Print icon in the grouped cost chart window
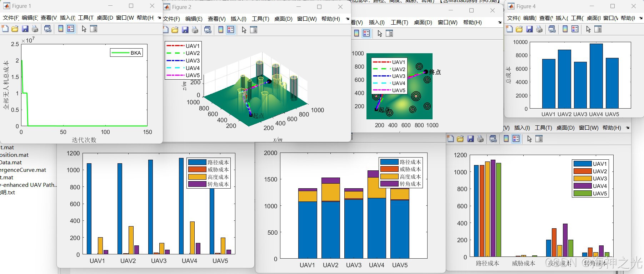The height and width of the screenshot is (274, 644). tap(480, 139)
